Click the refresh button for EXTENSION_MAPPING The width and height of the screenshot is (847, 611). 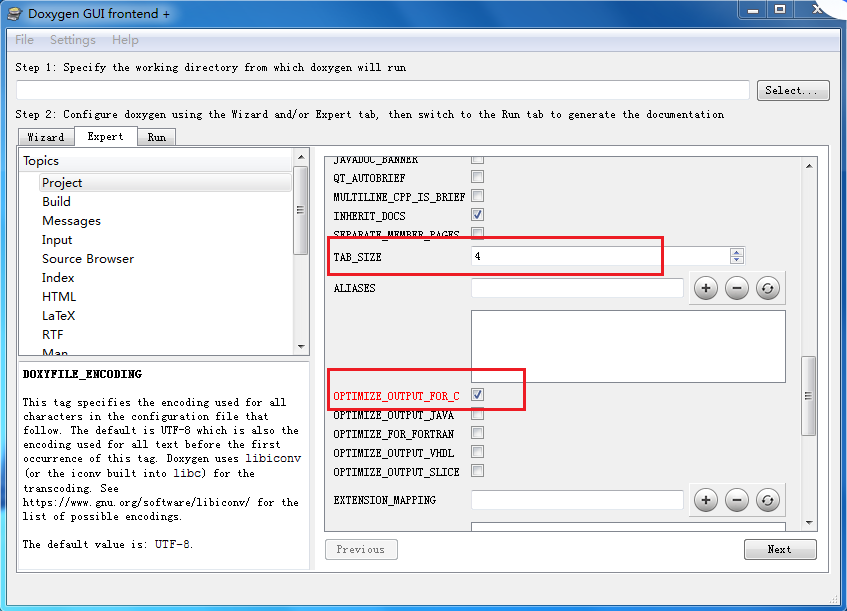[x=768, y=500]
